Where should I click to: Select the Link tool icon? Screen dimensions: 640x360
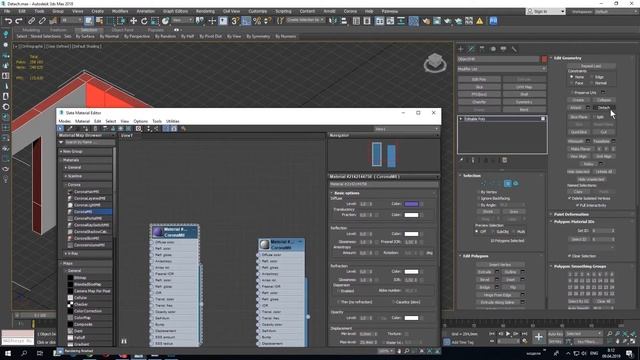tap(31, 21)
